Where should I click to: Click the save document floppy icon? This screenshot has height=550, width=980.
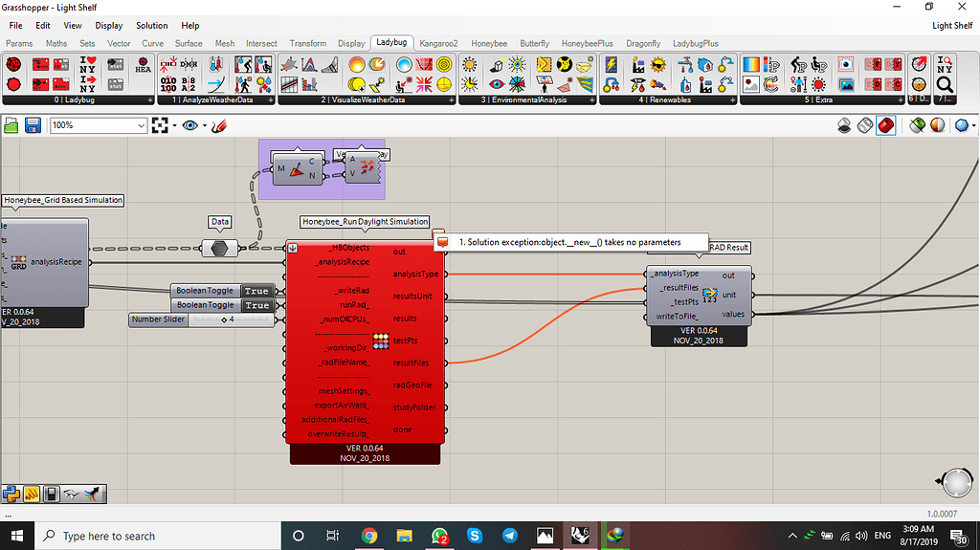pos(33,125)
